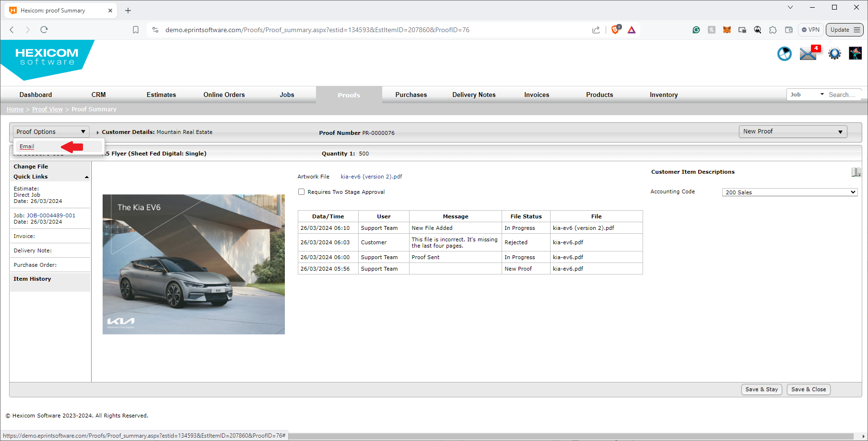Open the user profile avatar
The width and height of the screenshot is (868, 441).
(x=855, y=53)
